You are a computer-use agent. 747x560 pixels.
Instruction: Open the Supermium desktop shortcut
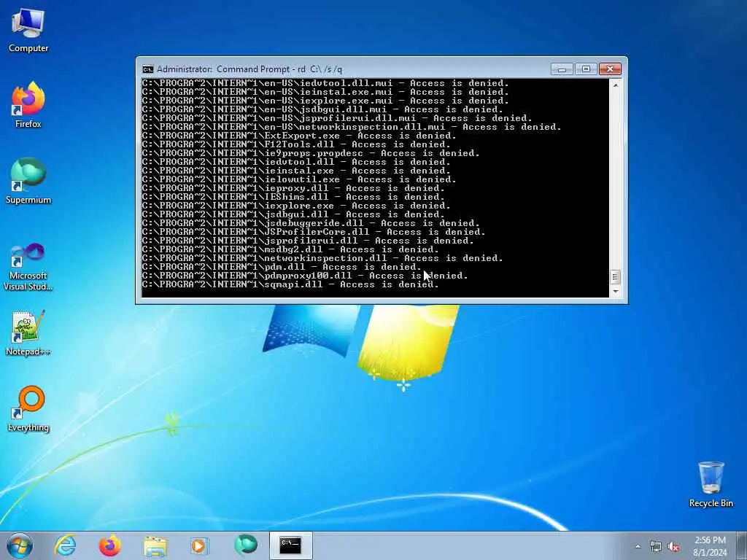tap(28, 181)
